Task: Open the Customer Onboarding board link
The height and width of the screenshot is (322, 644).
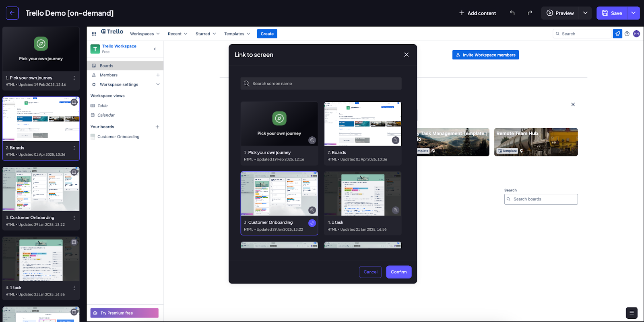Action: click(x=118, y=137)
